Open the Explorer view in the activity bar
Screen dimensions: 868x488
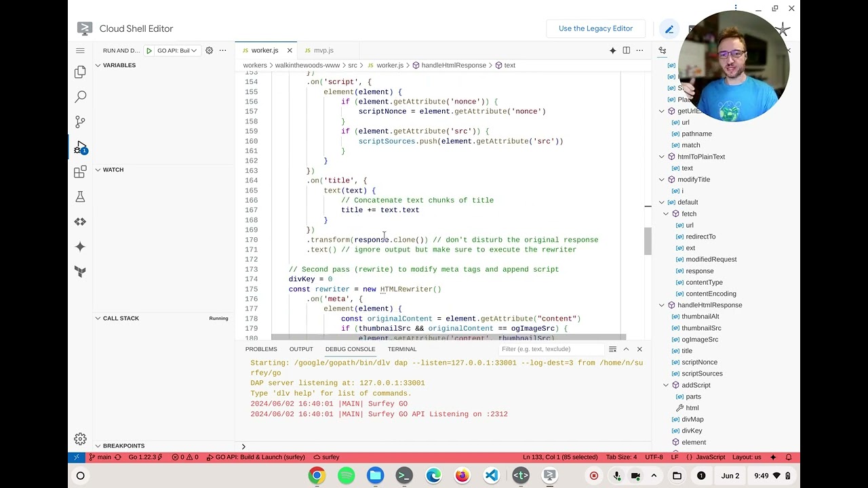(x=80, y=72)
